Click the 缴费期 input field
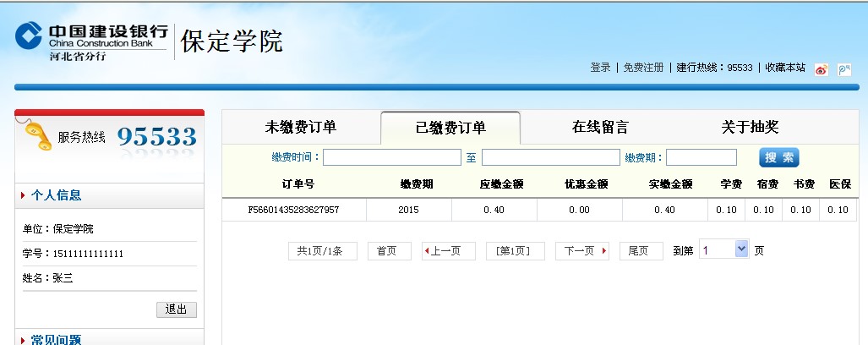This screenshot has width=868, height=345. pos(701,157)
